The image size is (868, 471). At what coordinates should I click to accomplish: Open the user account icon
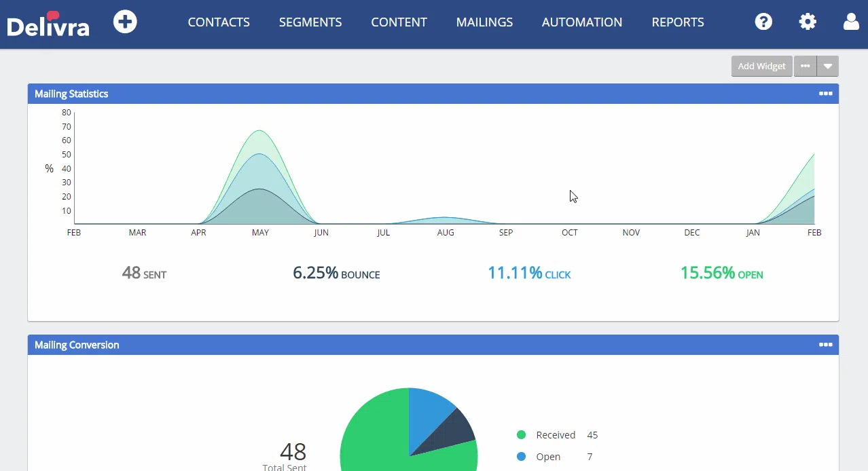point(851,22)
